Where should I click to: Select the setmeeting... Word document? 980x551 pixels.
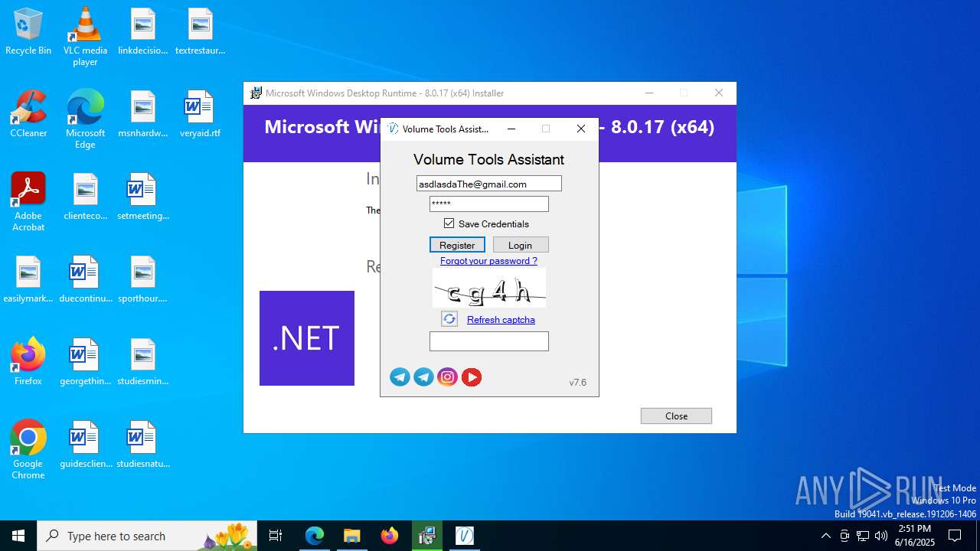click(142, 197)
